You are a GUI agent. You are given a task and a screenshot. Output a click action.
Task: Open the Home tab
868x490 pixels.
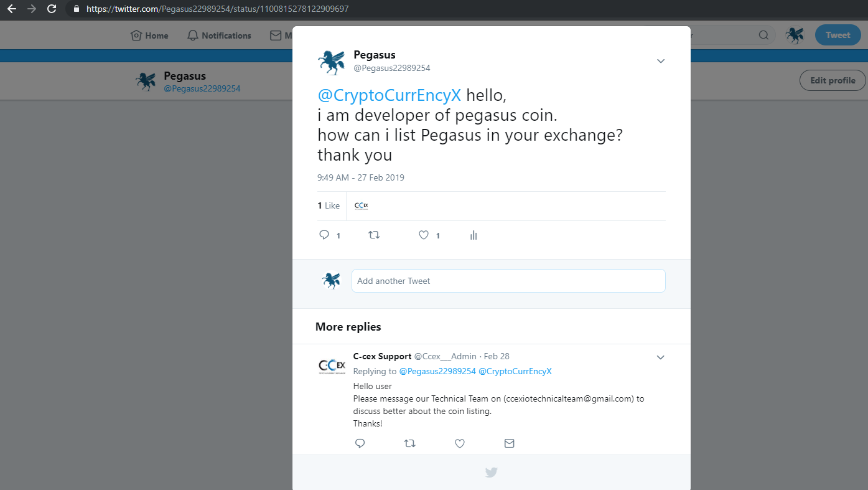pos(149,35)
